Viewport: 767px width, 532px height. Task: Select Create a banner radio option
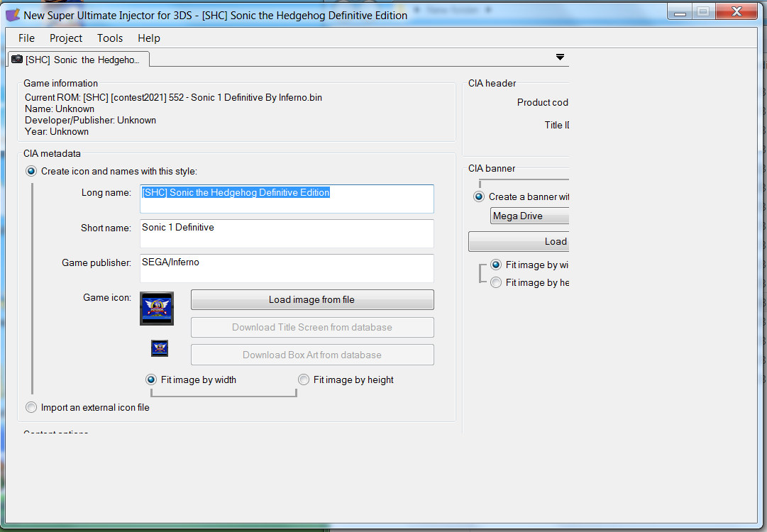(x=479, y=196)
